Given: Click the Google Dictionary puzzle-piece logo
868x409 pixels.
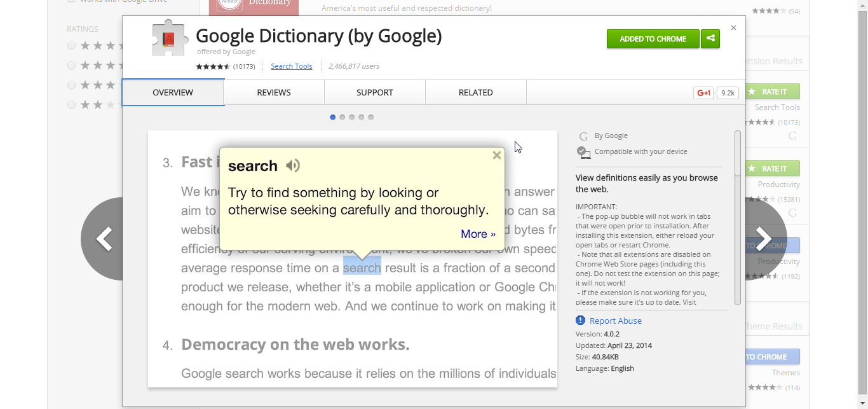Looking at the screenshot, I should tap(168, 38).
